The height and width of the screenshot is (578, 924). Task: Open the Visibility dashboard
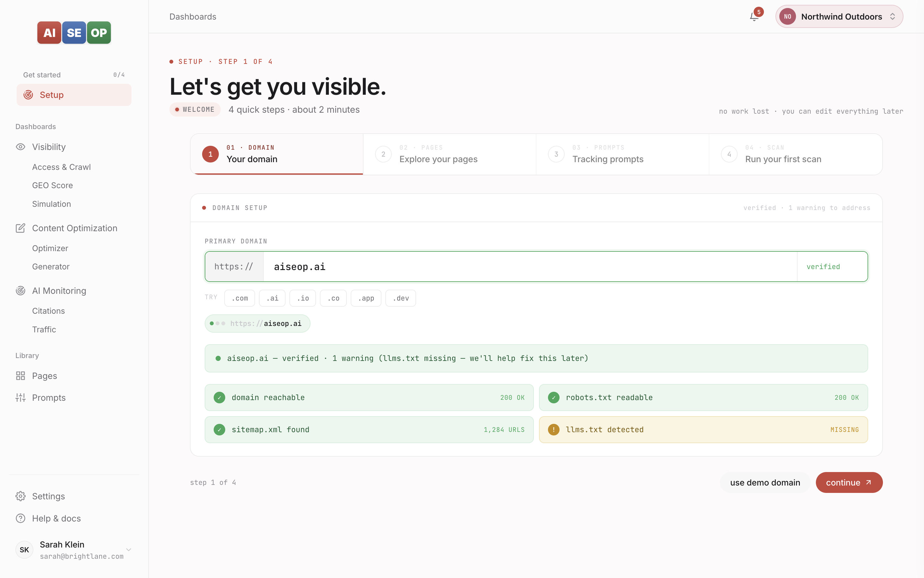49,147
